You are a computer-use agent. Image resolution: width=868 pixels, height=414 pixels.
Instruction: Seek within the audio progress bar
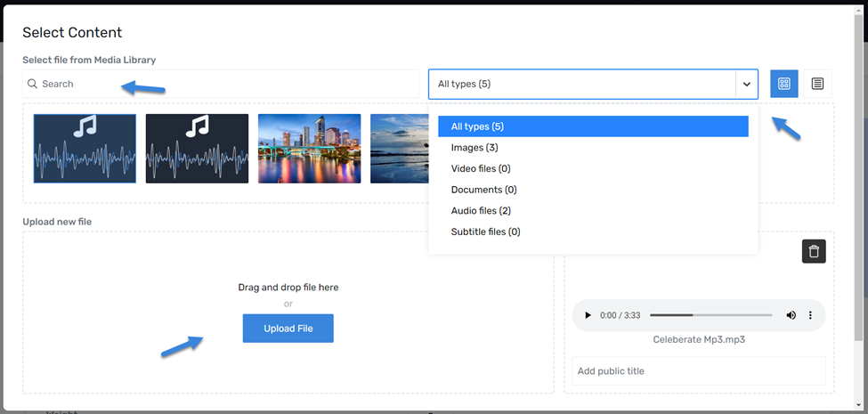[x=710, y=315]
